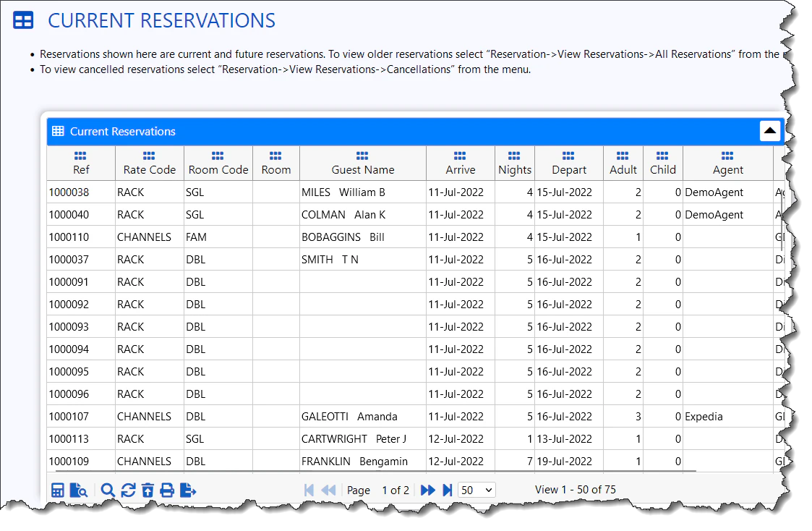Click the grid icon beside Current Reservations title

coord(59,131)
